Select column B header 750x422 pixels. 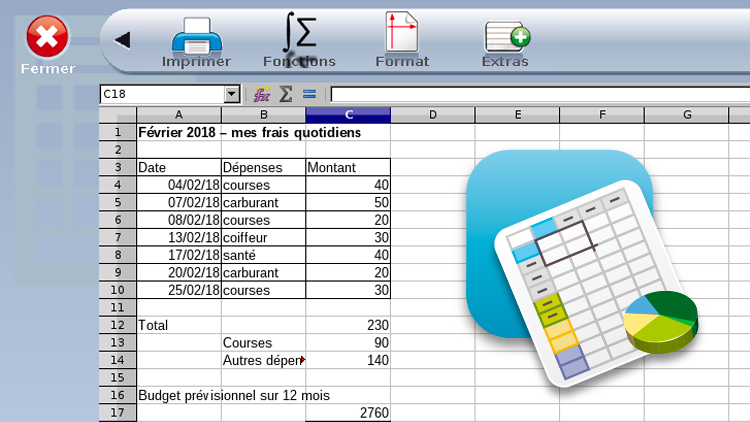pyautogui.click(x=264, y=115)
